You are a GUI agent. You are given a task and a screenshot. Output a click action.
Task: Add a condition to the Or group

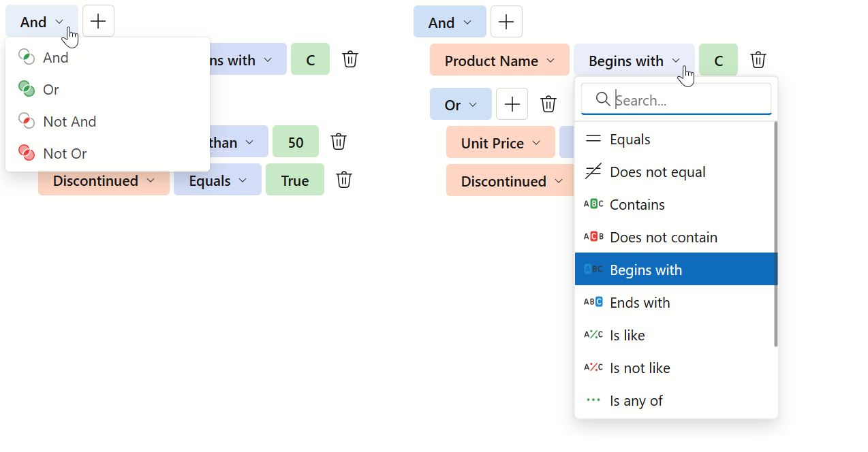point(512,103)
